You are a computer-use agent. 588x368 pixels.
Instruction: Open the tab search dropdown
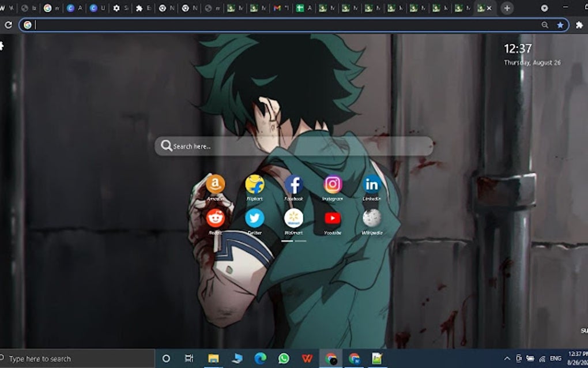tap(544, 7)
